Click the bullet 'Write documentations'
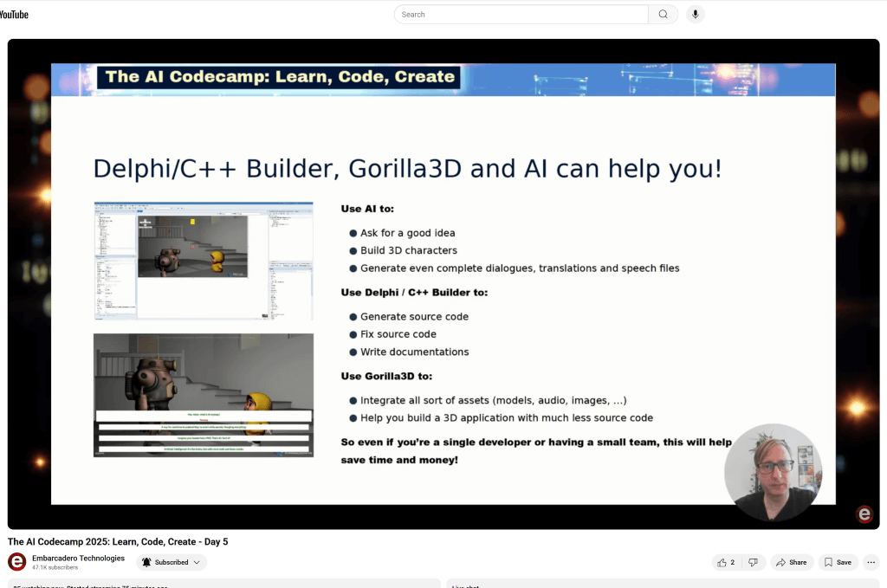 pos(415,352)
